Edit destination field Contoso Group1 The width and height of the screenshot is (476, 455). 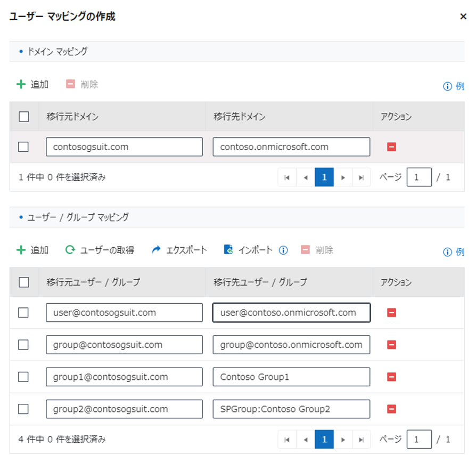click(291, 377)
